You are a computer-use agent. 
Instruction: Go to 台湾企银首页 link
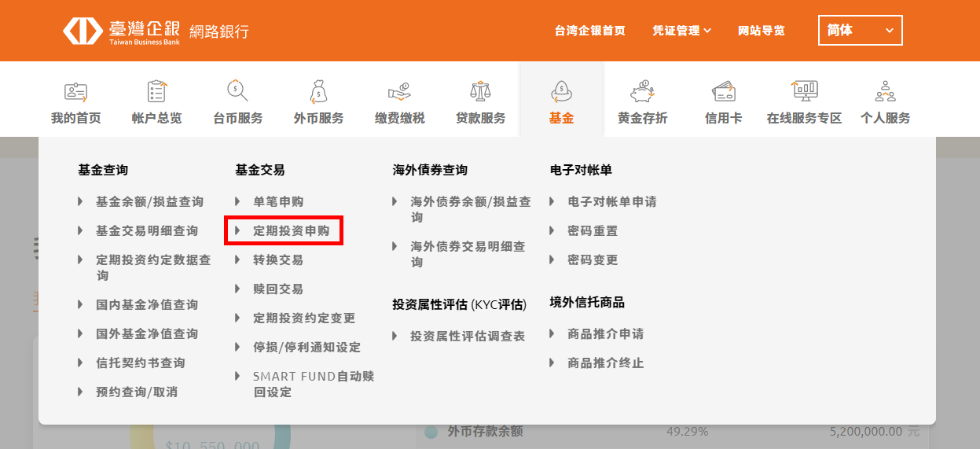coord(589,31)
